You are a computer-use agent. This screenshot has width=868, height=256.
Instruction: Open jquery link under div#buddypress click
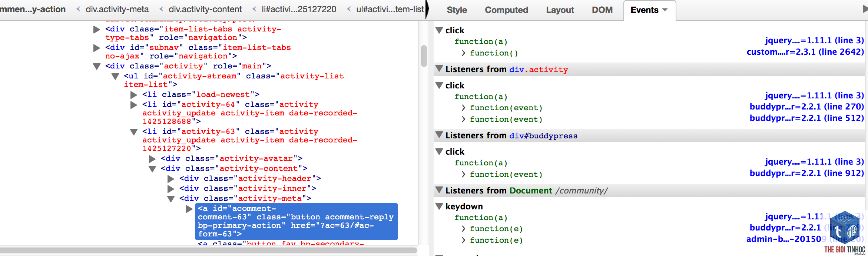tap(814, 162)
